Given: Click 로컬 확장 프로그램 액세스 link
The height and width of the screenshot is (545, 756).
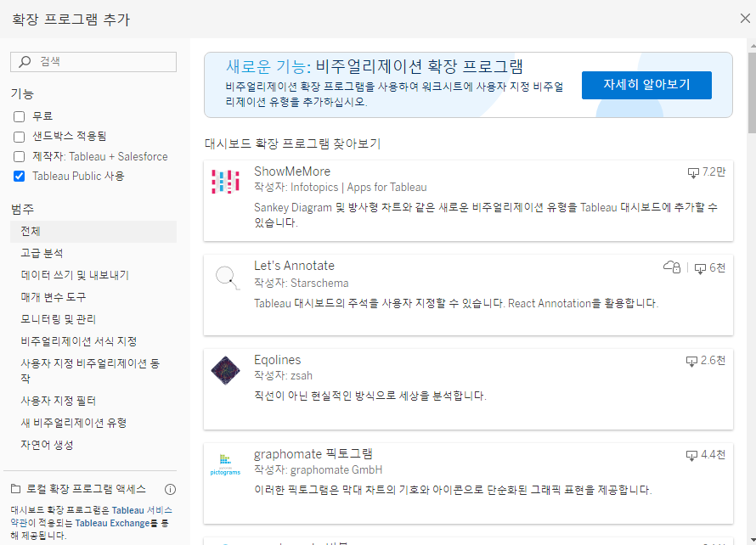Looking at the screenshot, I should 86,489.
